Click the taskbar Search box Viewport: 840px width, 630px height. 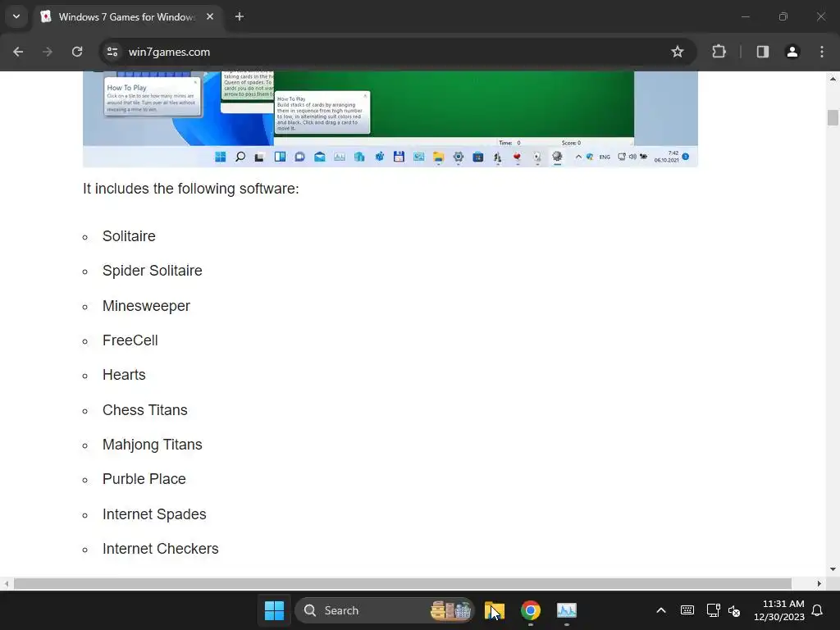tap(385, 610)
